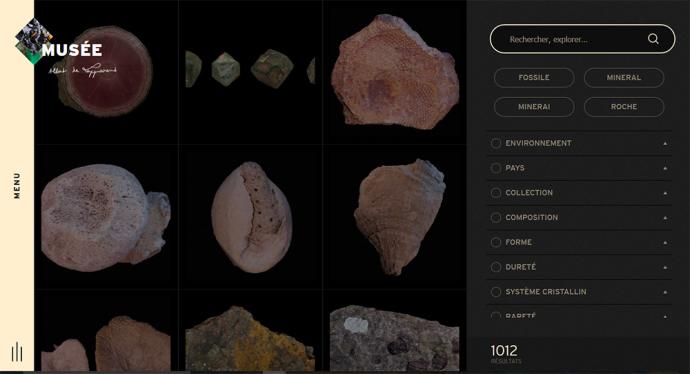
Task: Click the 1012 results count
Action: [x=504, y=351]
